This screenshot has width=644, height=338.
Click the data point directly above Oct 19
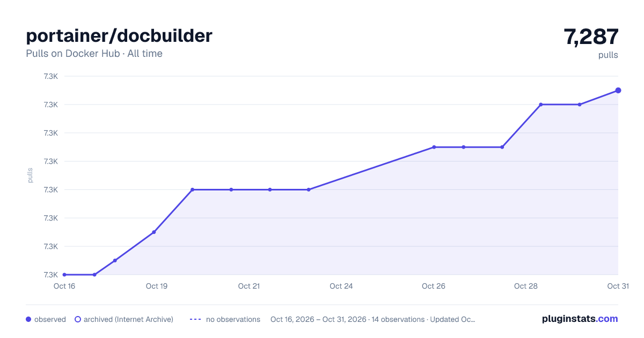(x=154, y=232)
